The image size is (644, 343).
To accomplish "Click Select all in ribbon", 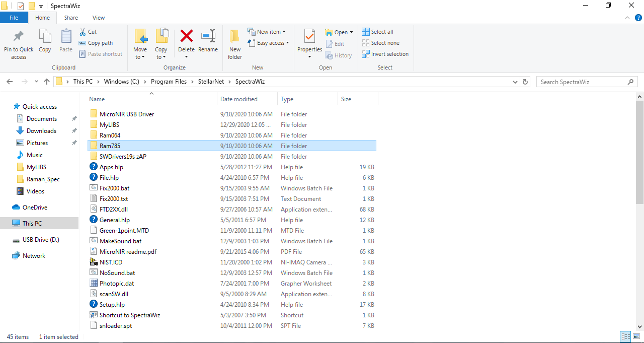I will (378, 32).
